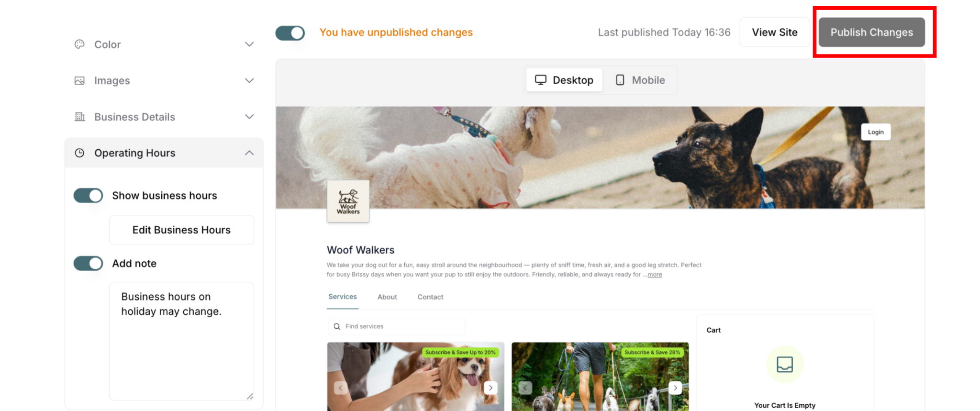Click the Business Details building icon
980x411 pixels.
click(x=79, y=117)
